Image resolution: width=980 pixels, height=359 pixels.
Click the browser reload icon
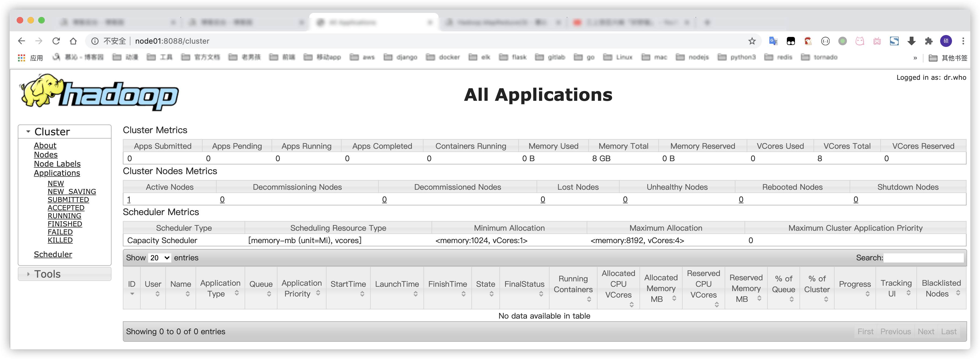(56, 41)
